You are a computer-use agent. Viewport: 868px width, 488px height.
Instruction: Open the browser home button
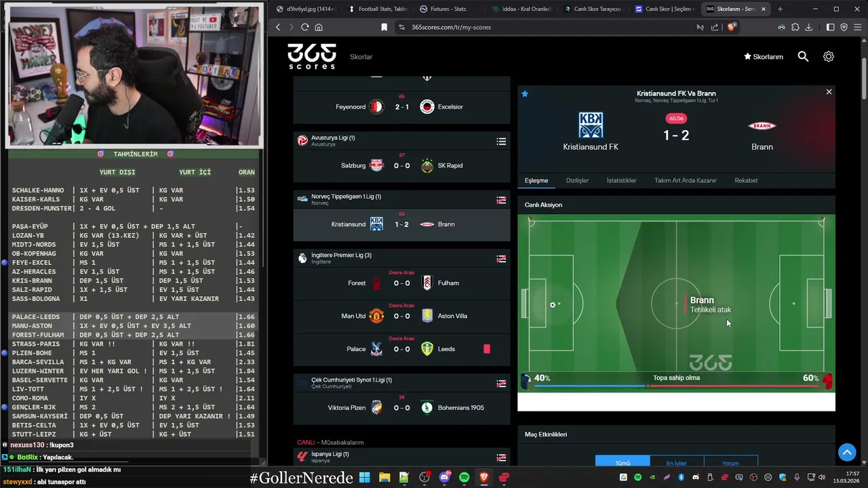tap(319, 27)
